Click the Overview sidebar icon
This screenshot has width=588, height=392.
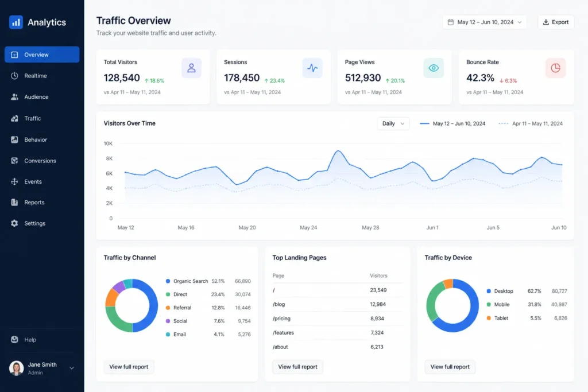click(x=14, y=55)
